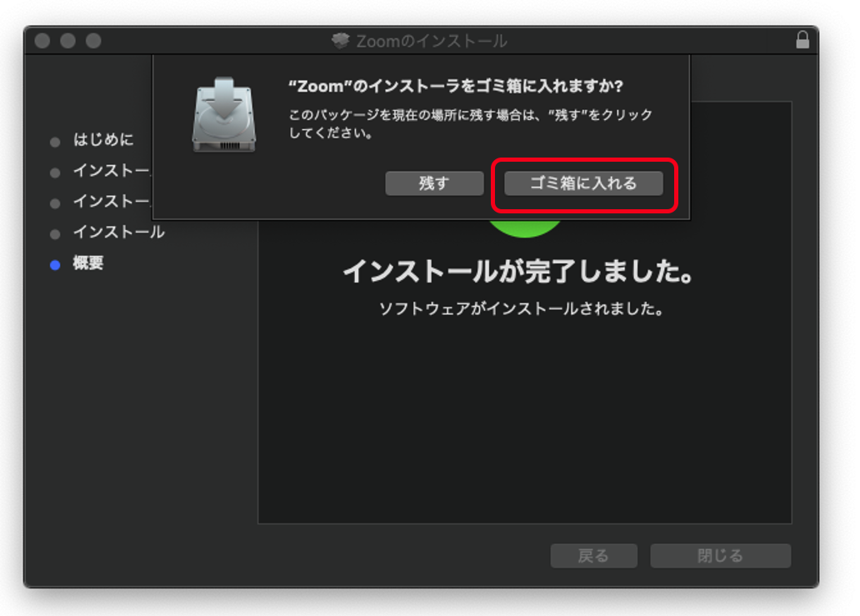Viewport: 860px width, 616px height.
Task: Select the 概要 step in sidebar
Action: (x=87, y=263)
